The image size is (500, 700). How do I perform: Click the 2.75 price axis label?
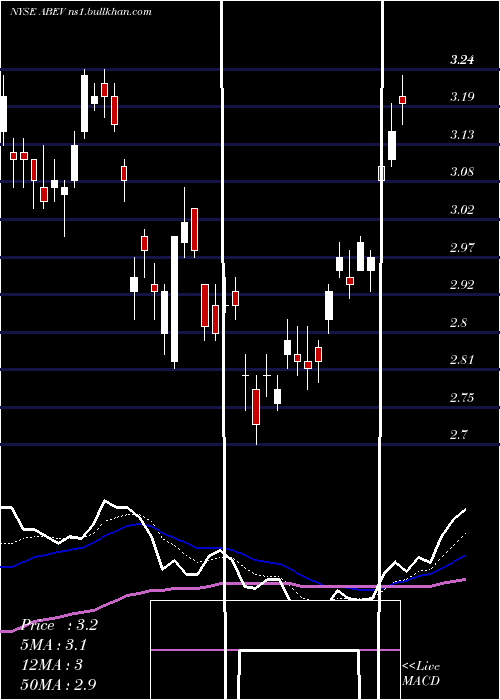point(462,398)
